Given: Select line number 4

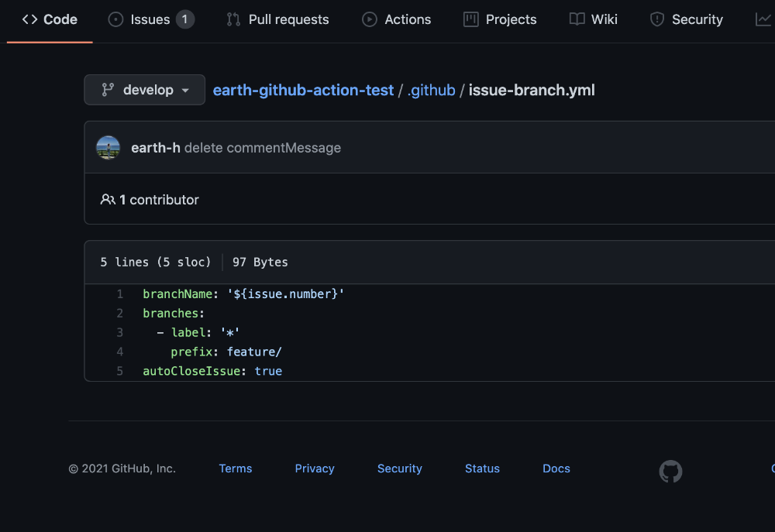Looking at the screenshot, I should (119, 352).
